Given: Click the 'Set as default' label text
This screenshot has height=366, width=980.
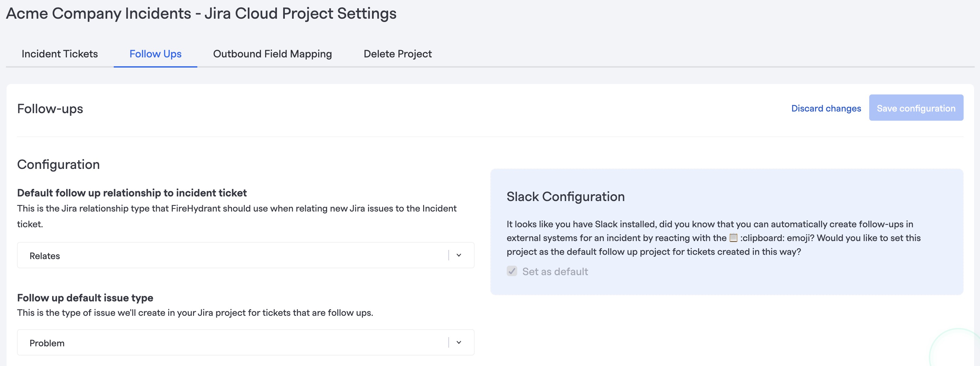Looking at the screenshot, I should 555,271.
